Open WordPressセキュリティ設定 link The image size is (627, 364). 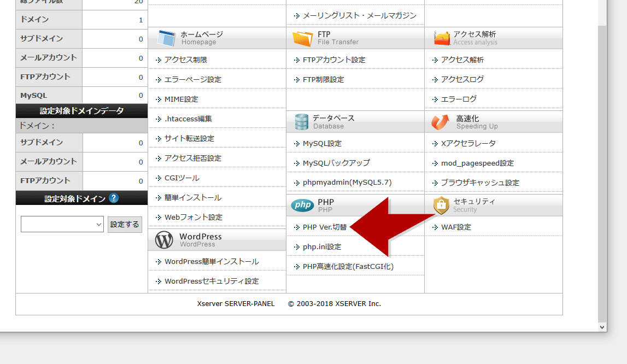coord(212,281)
